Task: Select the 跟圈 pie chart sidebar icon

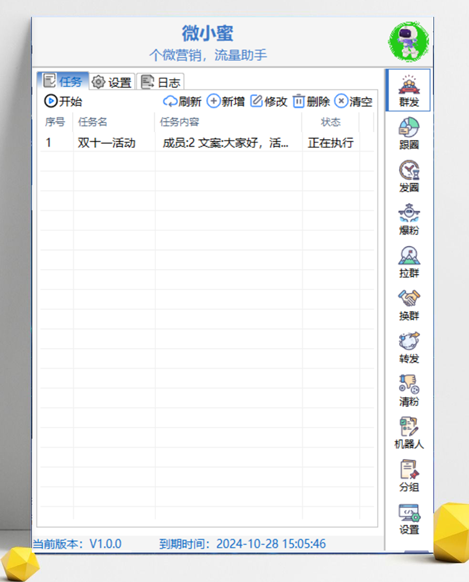Action: (409, 133)
